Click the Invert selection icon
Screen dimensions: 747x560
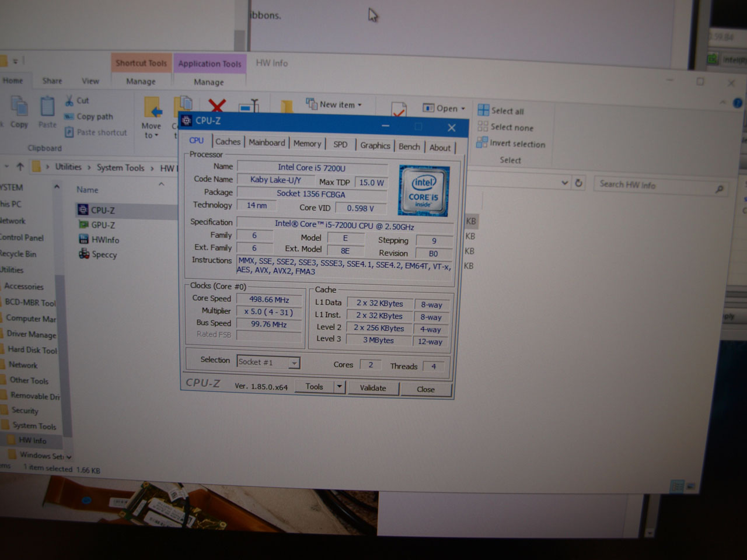click(x=481, y=142)
